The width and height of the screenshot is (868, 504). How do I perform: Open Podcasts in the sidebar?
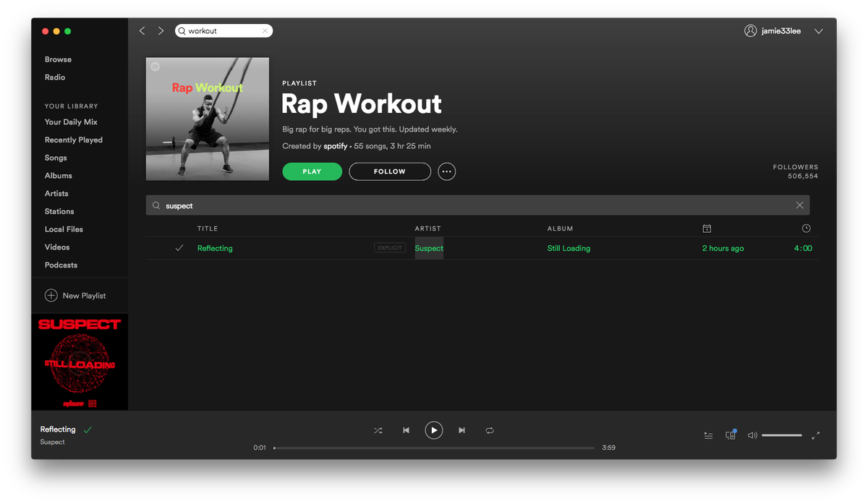(x=61, y=265)
